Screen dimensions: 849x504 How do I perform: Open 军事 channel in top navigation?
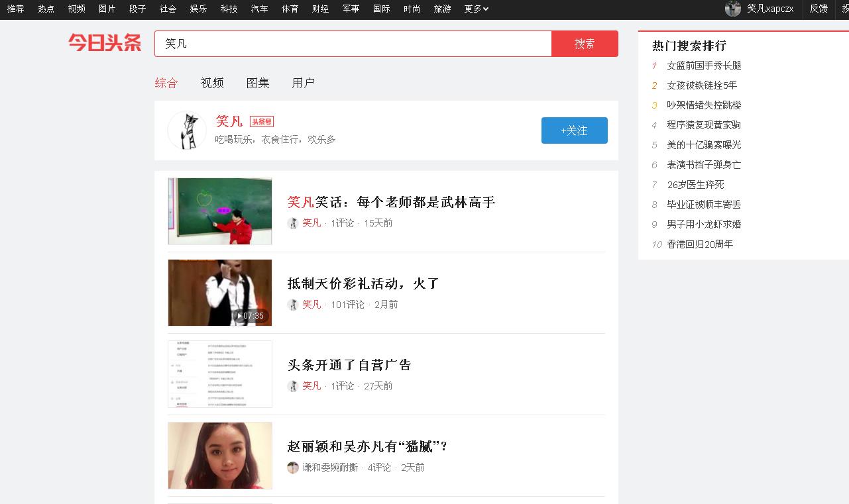tap(351, 9)
